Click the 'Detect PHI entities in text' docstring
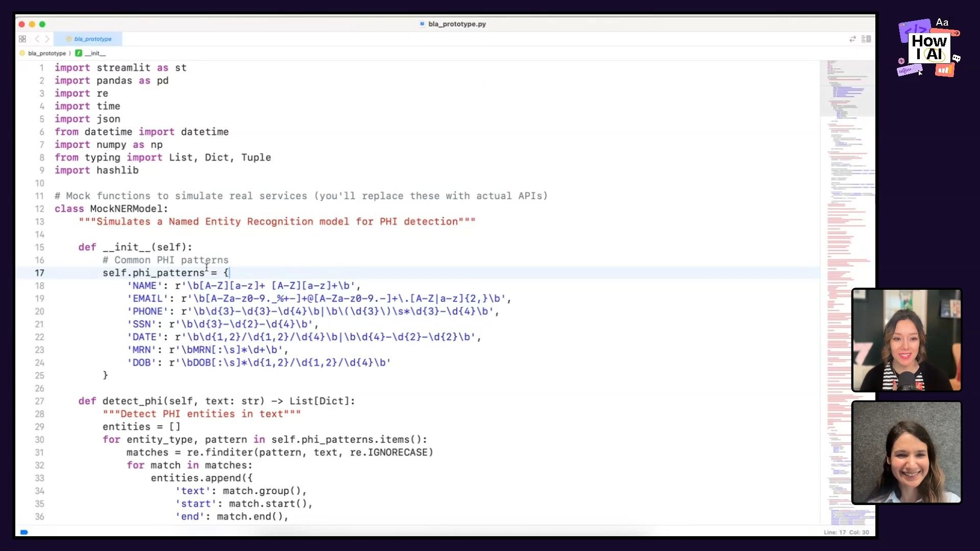The image size is (980, 551). [x=202, y=414]
